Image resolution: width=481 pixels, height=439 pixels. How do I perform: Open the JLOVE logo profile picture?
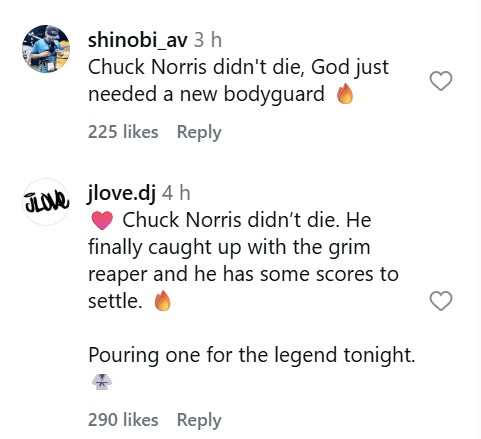click(46, 202)
